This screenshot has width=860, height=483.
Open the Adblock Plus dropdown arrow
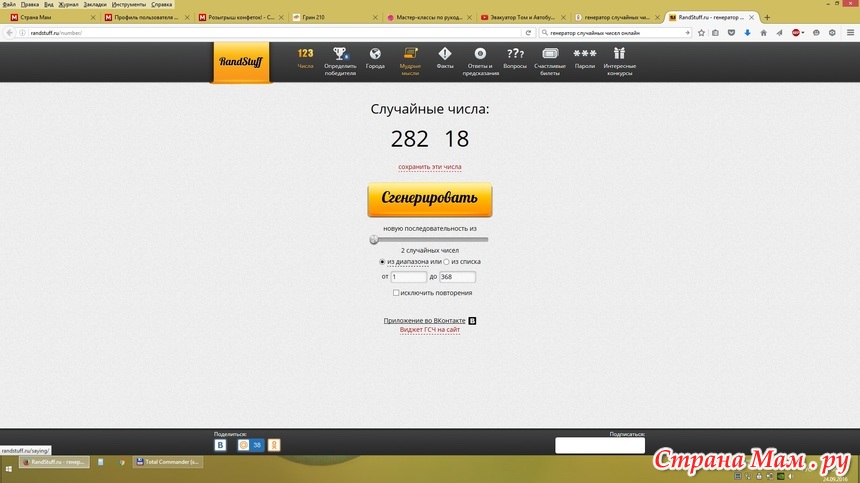[x=803, y=33]
